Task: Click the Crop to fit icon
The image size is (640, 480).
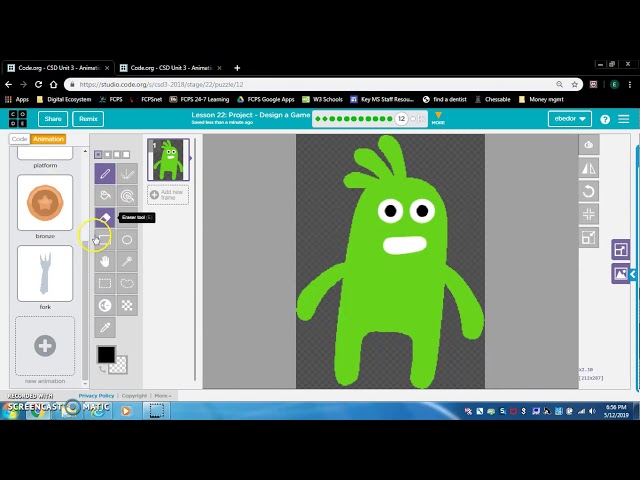Action: [x=589, y=238]
